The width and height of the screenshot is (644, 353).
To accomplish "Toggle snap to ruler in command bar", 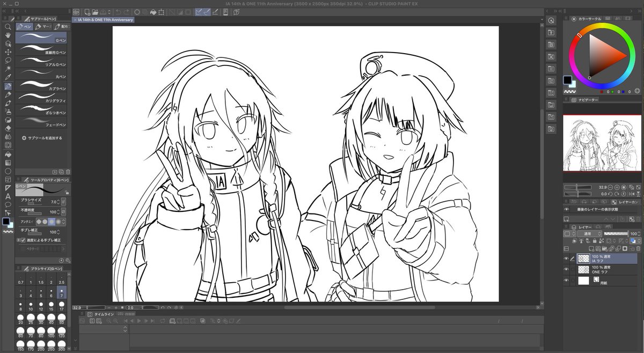I will coord(198,12).
